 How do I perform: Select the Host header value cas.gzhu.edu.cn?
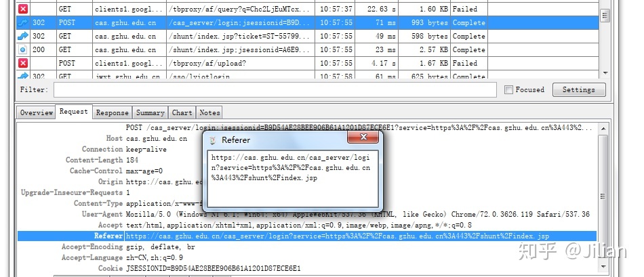pyautogui.click(x=157, y=139)
